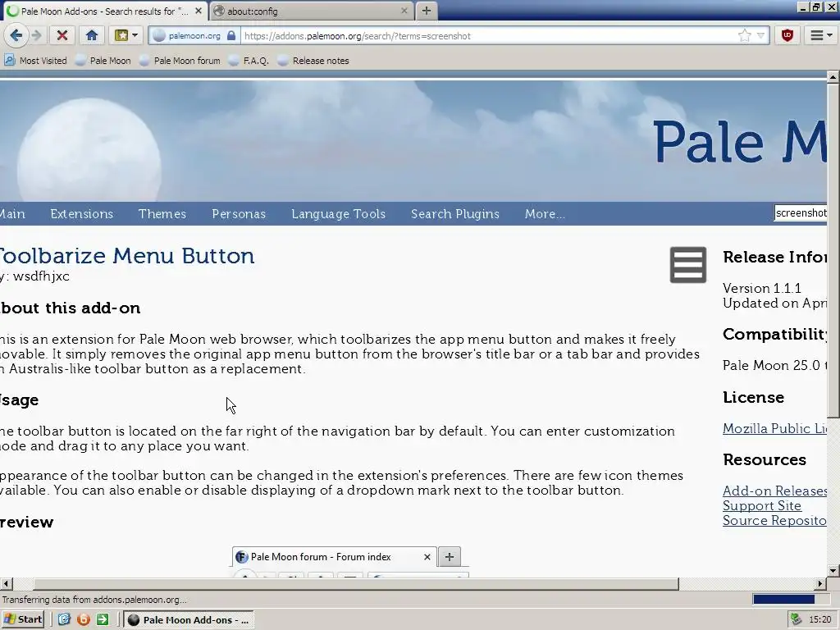Click the vertical scrollbar up arrow
The width and height of the screenshot is (840, 630).
[x=833, y=77]
